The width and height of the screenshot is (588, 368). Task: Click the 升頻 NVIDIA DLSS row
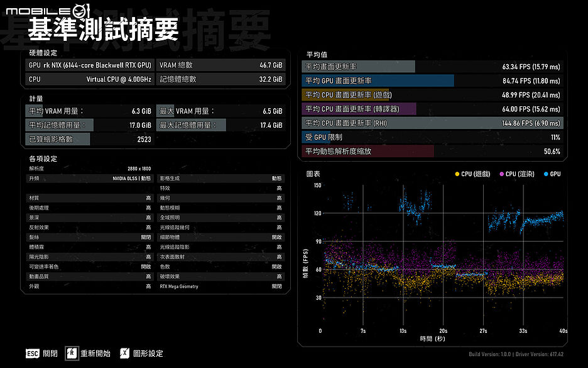point(90,179)
